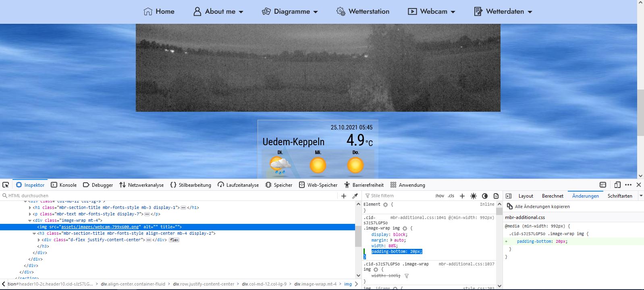Select iframe target document icon
Viewport: 644px width, 290px height.
603,185
